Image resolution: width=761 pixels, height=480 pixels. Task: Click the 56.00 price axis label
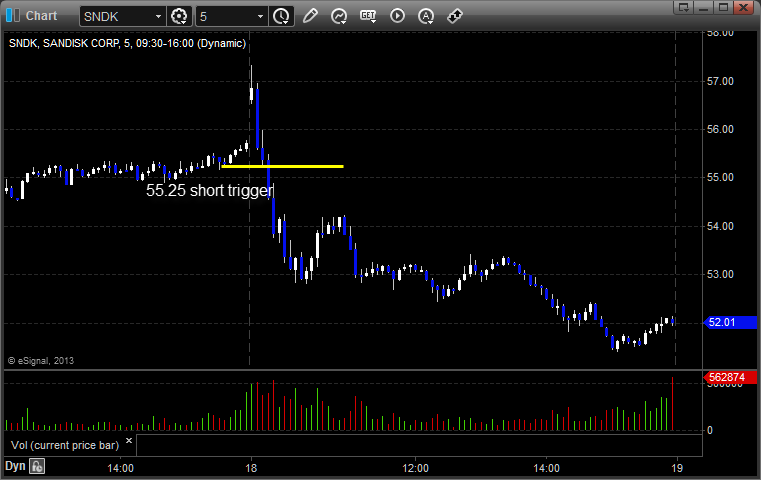[x=720, y=129]
